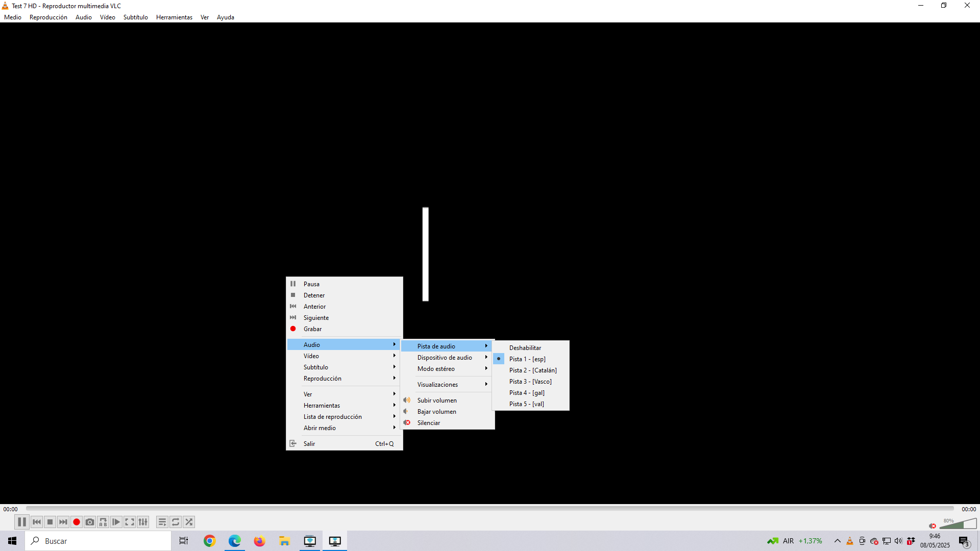
Task: Advance frame by frame using toolbar icon
Action: click(116, 522)
